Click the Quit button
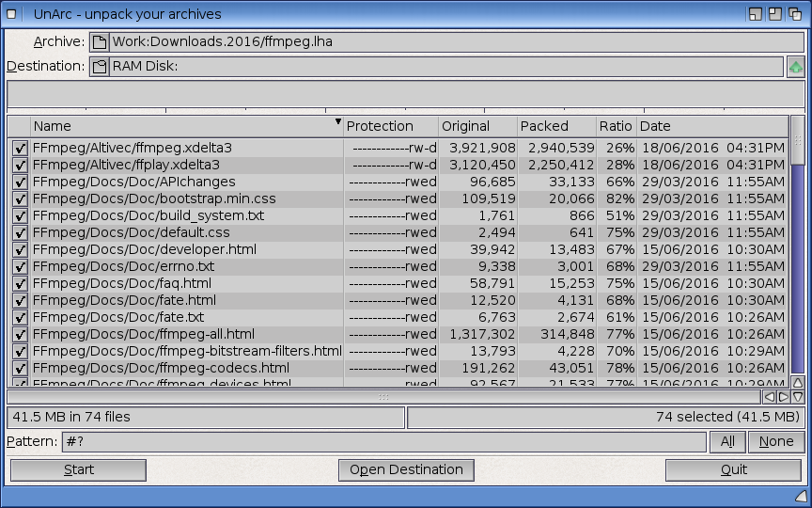Image resolution: width=812 pixels, height=508 pixels. click(x=734, y=470)
